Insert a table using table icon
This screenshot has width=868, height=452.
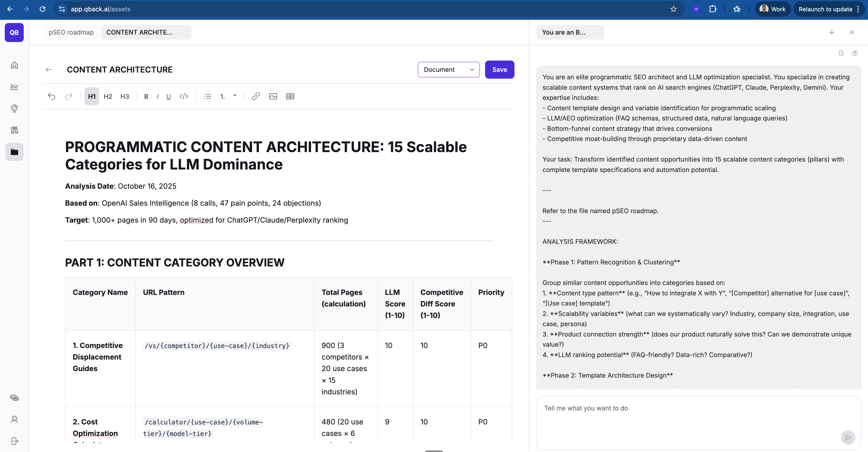[x=290, y=96]
